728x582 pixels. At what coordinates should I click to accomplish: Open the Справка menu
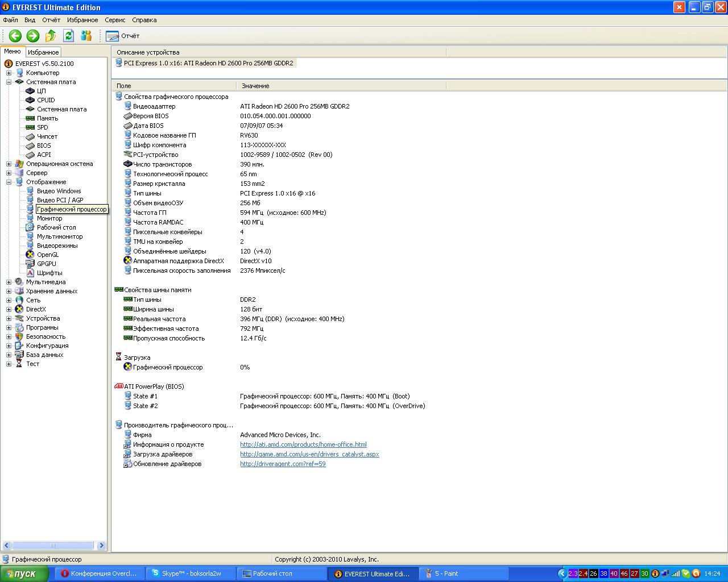point(144,20)
